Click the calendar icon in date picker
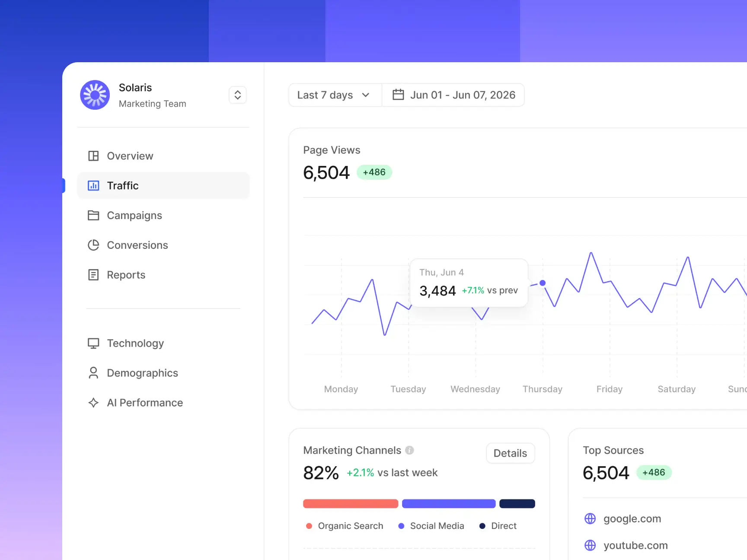The width and height of the screenshot is (747, 560). pyautogui.click(x=398, y=95)
